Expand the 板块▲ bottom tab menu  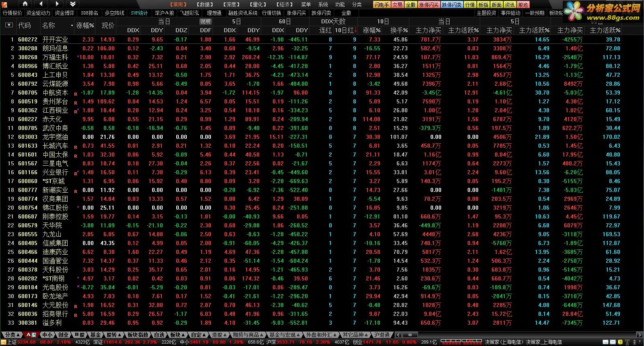[177, 335]
